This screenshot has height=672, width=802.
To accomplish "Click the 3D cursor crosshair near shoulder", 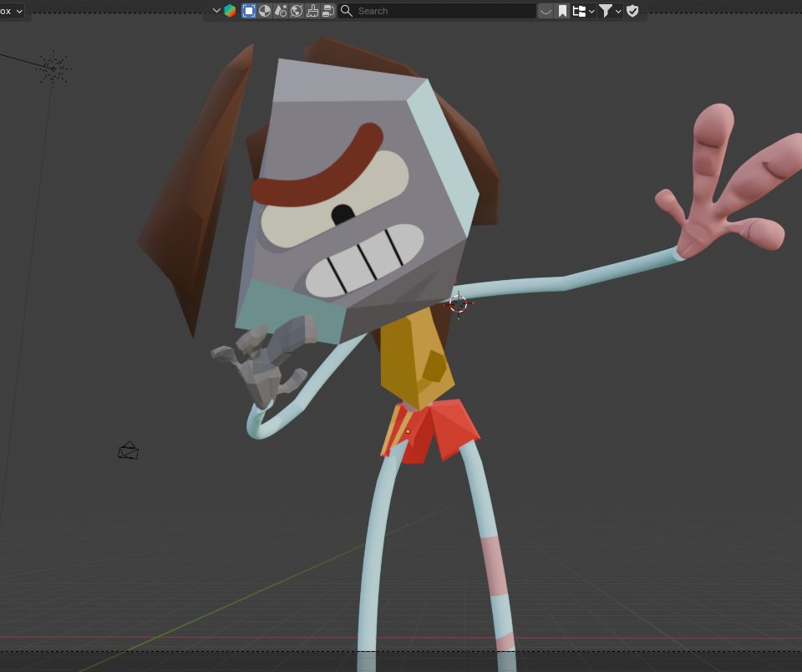I will [x=459, y=304].
